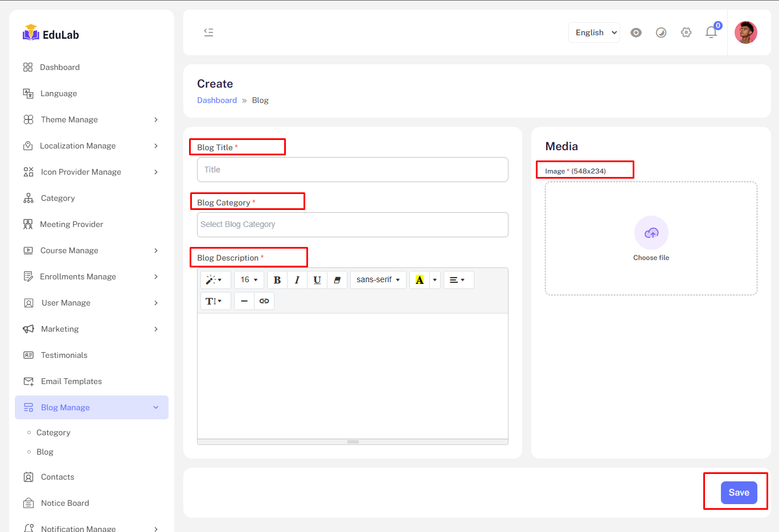This screenshot has width=779, height=532.
Task: Click the eraser remove-formatting icon
Action: pyautogui.click(x=337, y=280)
